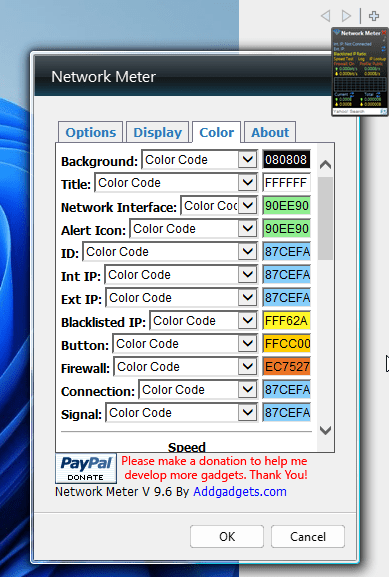Viewport: 389px width, 577px height.
Task: Click the scroll down arrow in the color list
Action: coord(325,430)
